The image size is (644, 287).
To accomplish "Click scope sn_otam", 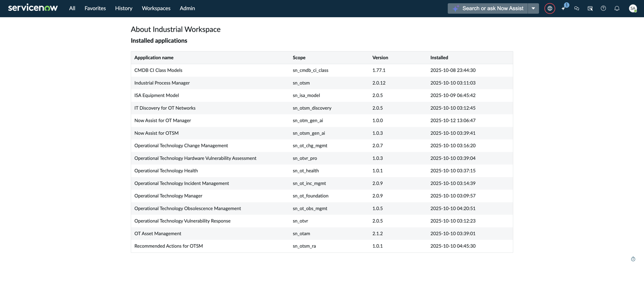I will click(301, 234).
